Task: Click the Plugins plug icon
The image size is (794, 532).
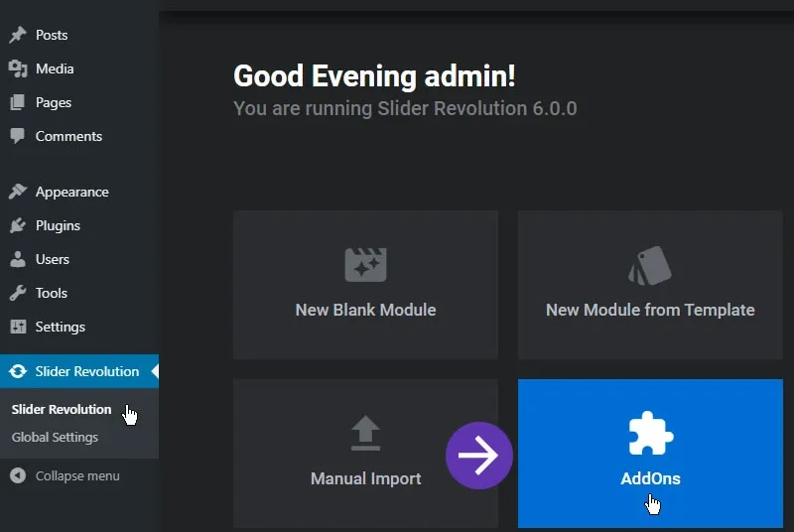Action: tap(18, 225)
